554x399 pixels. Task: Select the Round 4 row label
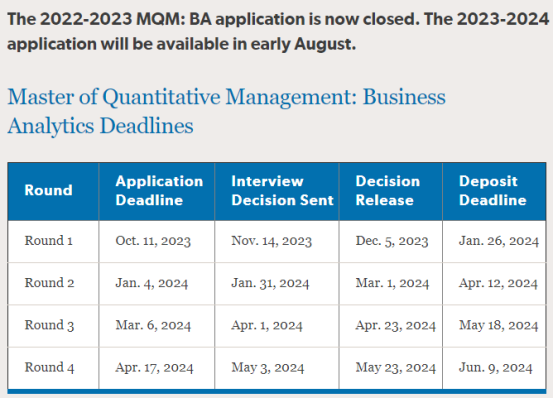(49, 367)
